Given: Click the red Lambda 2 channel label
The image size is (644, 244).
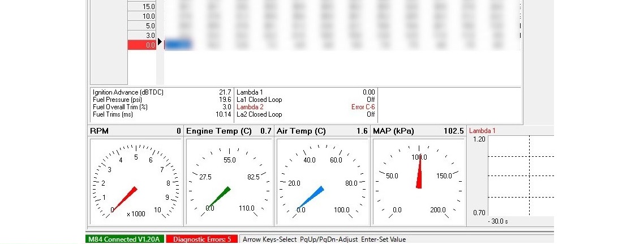Looking at the screenshot, I should click(250, 107).
